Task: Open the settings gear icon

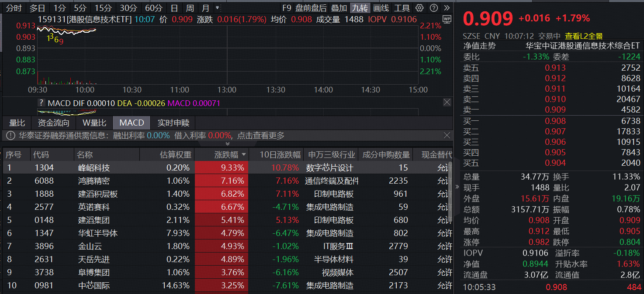Action: (419, 7)
